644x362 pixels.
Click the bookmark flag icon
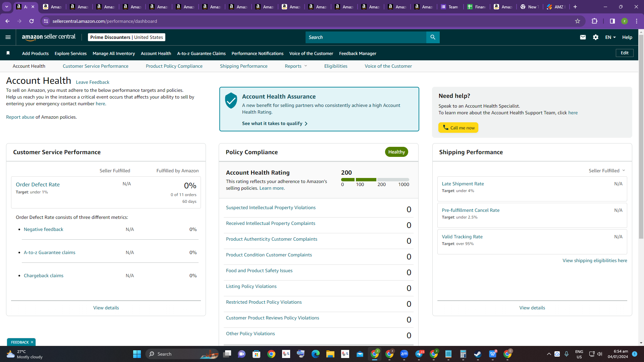[8, 53]
